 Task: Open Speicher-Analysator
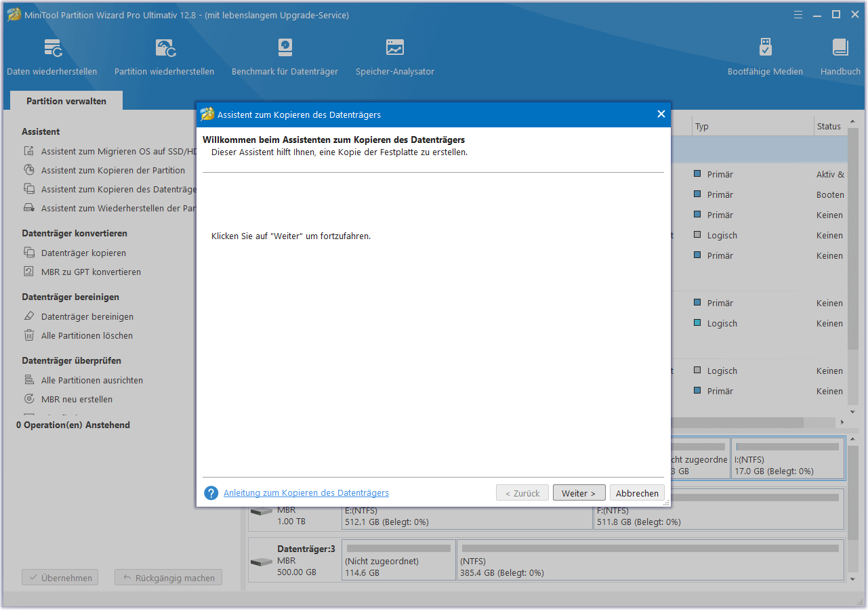click(395, 57)
